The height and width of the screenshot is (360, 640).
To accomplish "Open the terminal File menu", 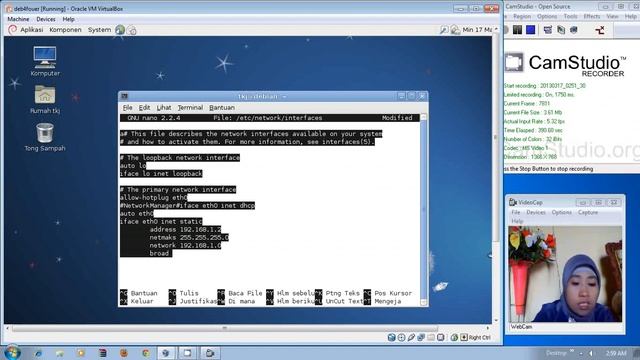I will coord(127,107).
